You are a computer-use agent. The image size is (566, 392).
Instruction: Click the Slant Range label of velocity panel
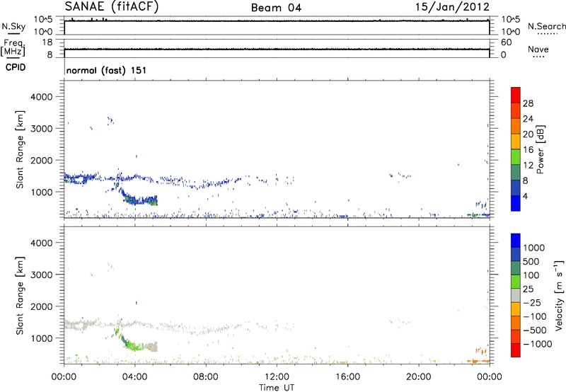point(20,295)
